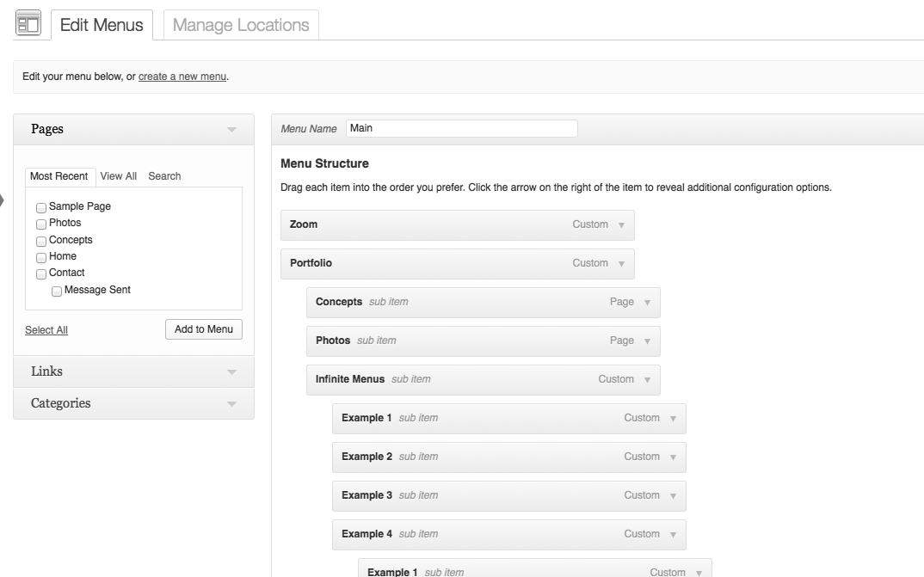The width and height of the screenshot is (924, 577).
Task: Click the Menus page icon beside Edit Menus
Action: [x=28, y=24]
